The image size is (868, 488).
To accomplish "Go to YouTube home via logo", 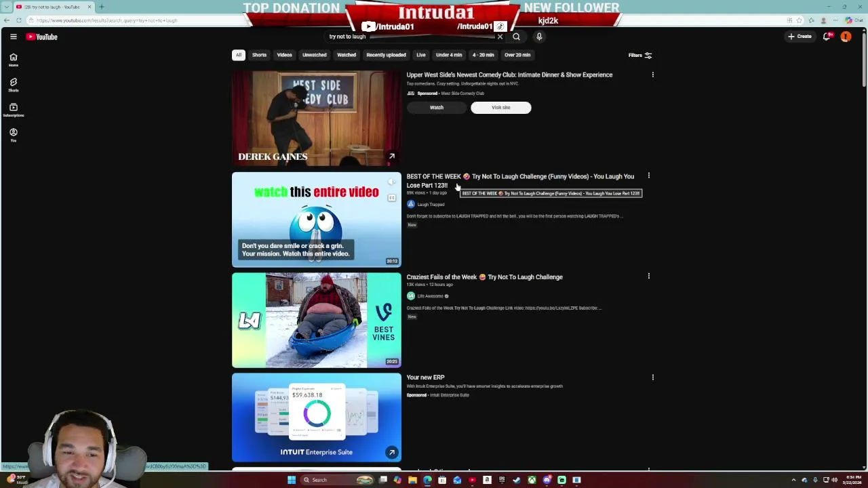I will 42,37.
